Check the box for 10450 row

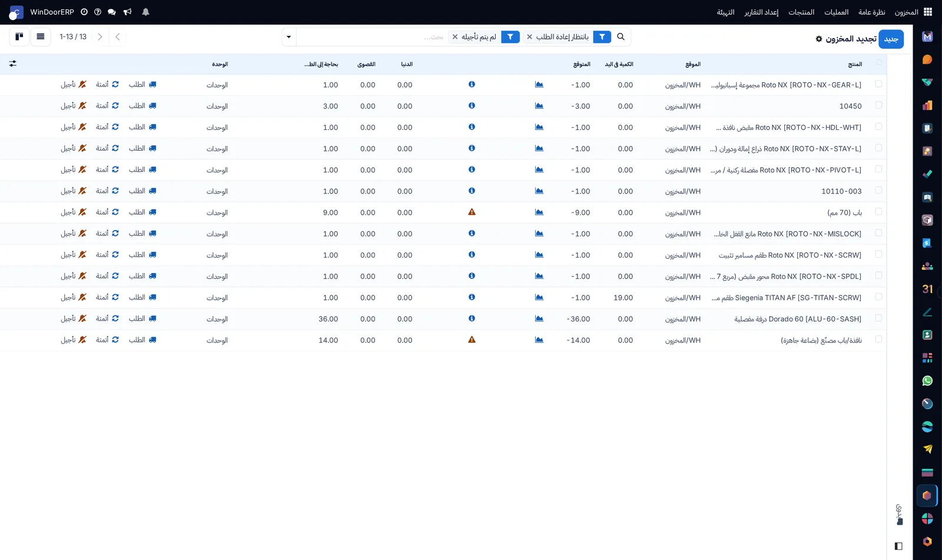pos(878,105)
